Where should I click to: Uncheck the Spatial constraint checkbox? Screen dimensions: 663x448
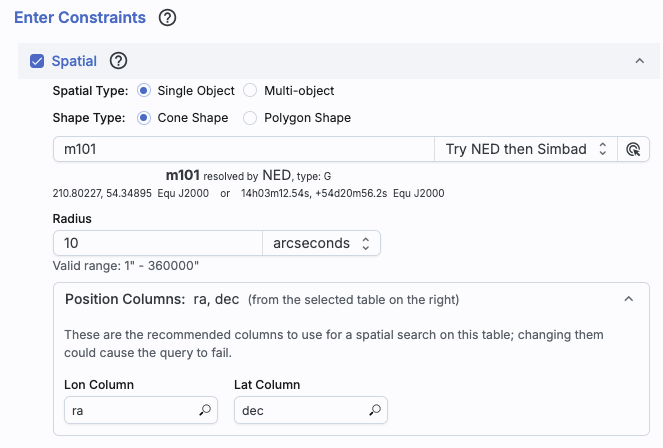[x=37, y=62]
